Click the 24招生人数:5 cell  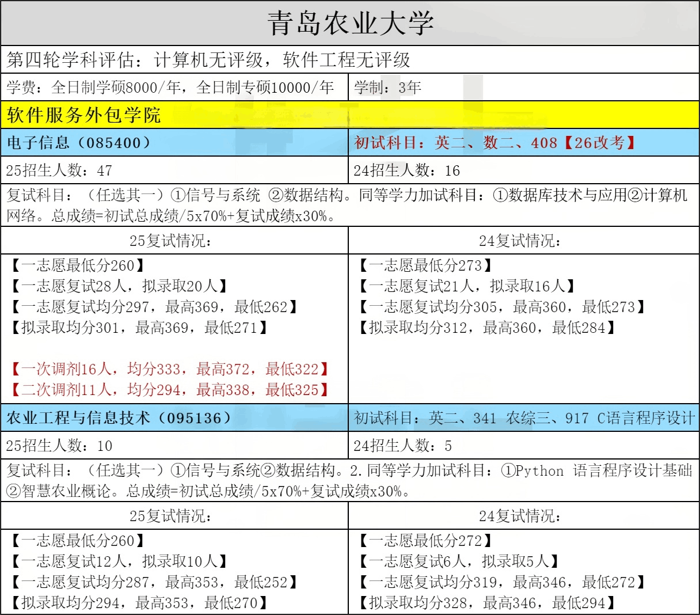click(402, 446)
